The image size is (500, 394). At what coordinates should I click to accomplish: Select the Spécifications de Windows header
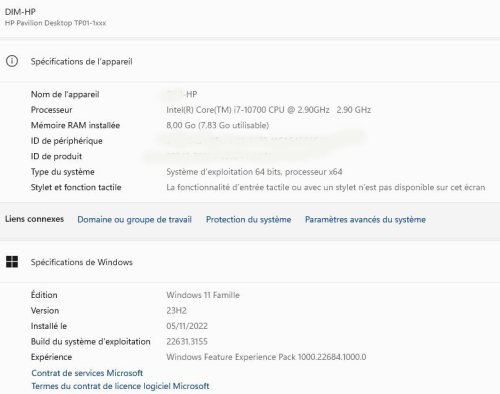pyautogui.click(x=82, y=262)
